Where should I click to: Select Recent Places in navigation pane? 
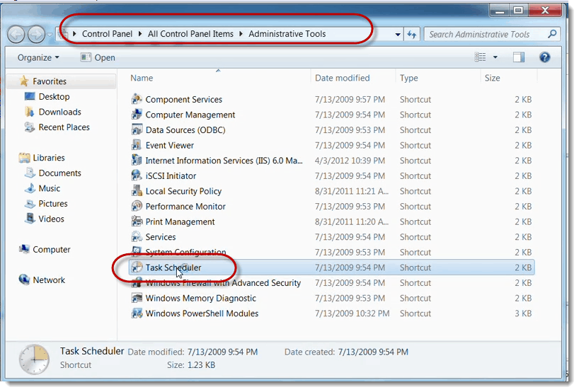(x=64, y=127)
